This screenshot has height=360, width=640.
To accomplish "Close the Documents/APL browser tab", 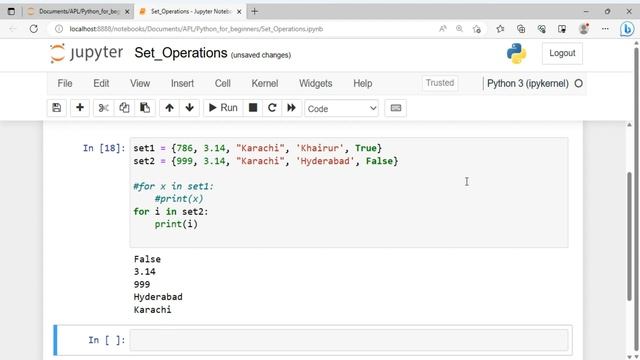I will [127, 12].
